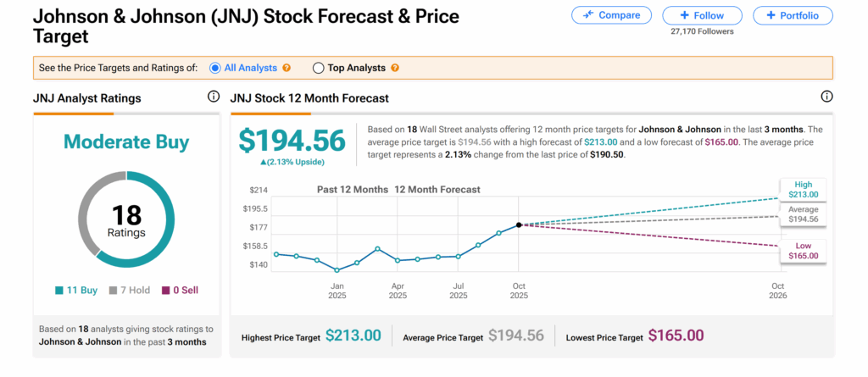Click the teal Buy legend square
The image size is (868, 377).
tap(59, 291)
